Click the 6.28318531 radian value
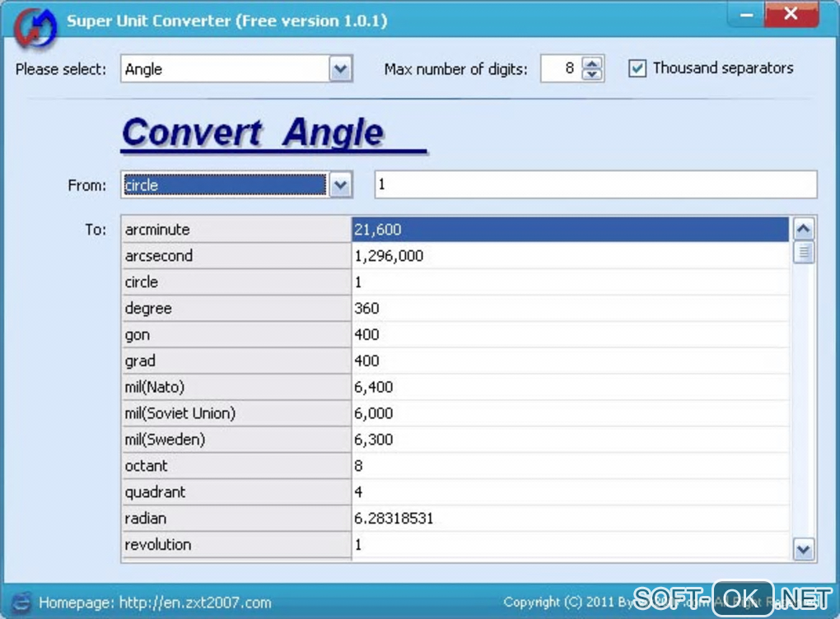 tap(571, 518)
